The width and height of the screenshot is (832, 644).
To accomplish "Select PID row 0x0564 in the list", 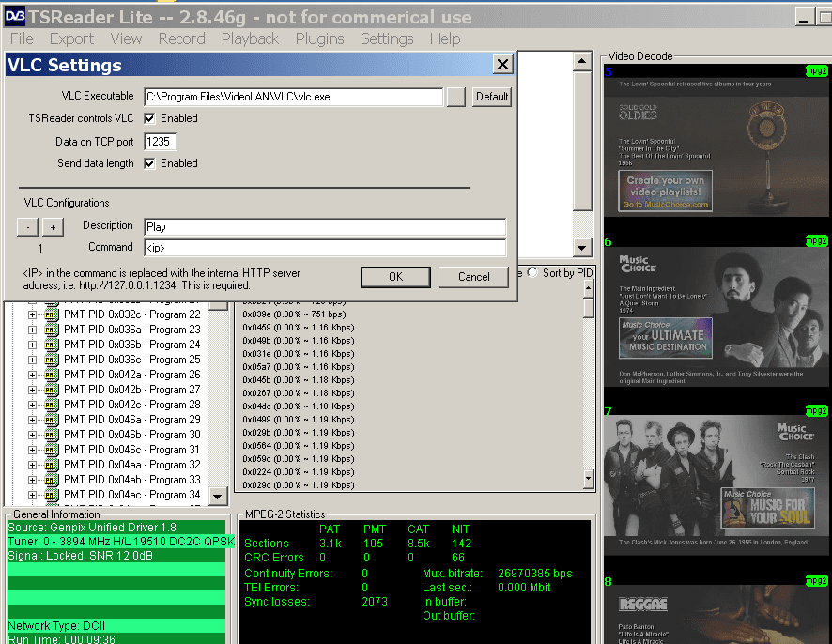I will pyautogui.click(x=299, y=446).
